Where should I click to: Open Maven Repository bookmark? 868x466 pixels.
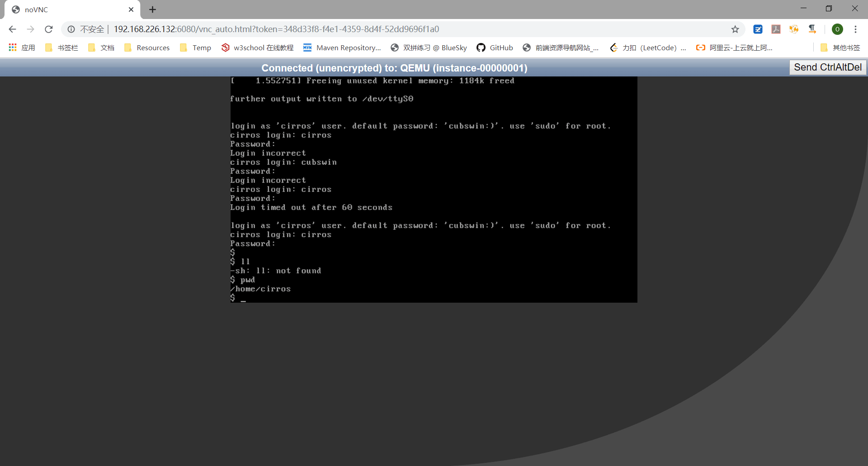pos(342,48)
